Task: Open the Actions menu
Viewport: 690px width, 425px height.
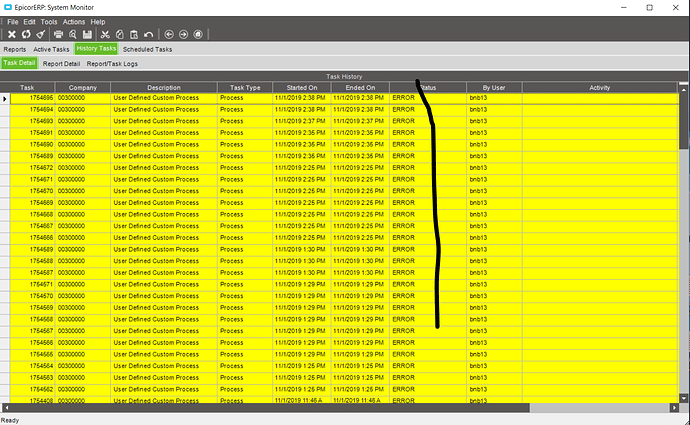Action: 74,22
